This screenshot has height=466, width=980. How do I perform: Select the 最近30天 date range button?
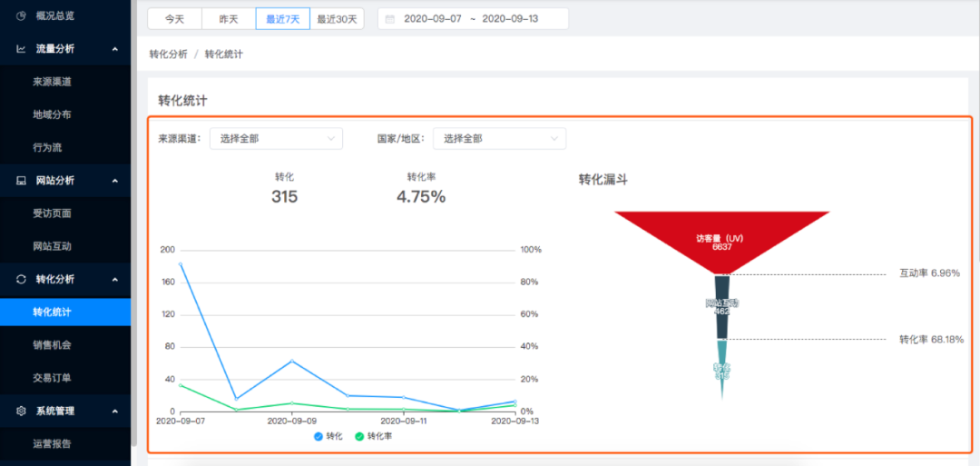(337, 19)
